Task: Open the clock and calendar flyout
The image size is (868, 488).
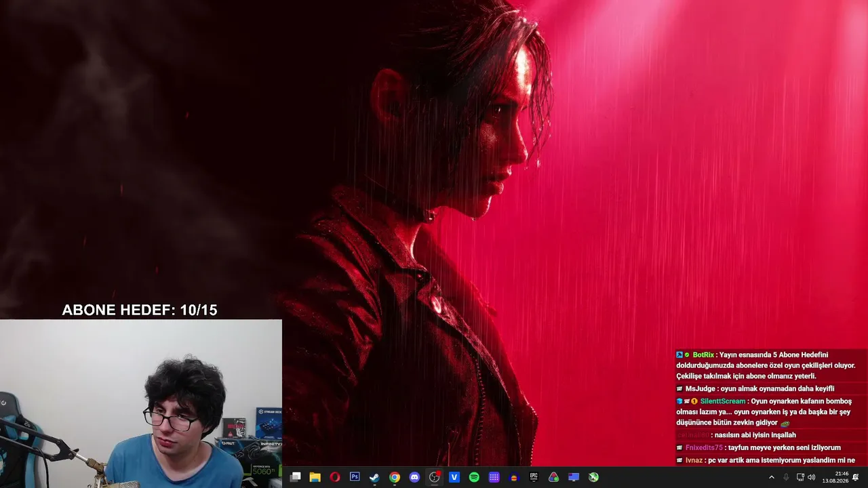Action: (835, 477)
